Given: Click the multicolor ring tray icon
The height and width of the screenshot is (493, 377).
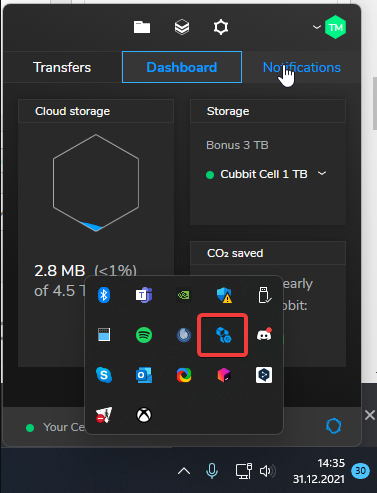Looking at the screenshot, I should click(x=184, y=375).
